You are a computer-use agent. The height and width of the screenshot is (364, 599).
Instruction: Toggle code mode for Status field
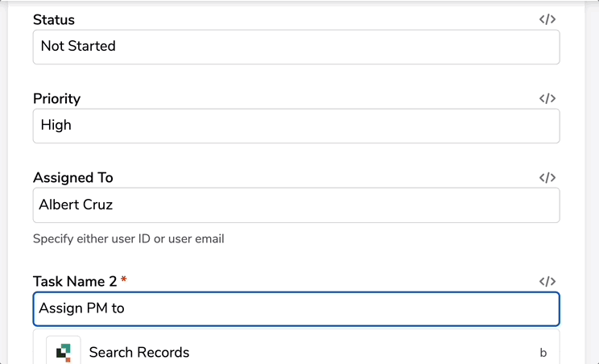pos(547,19)
